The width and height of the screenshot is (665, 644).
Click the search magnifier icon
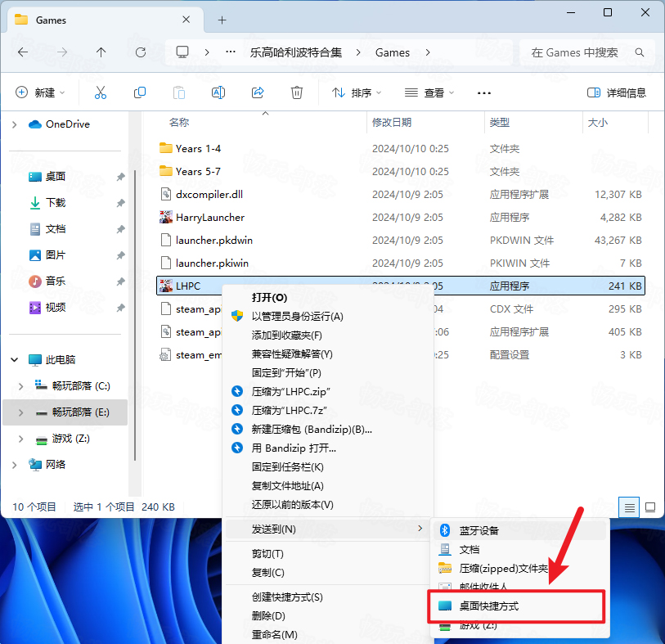coord(639,52)
